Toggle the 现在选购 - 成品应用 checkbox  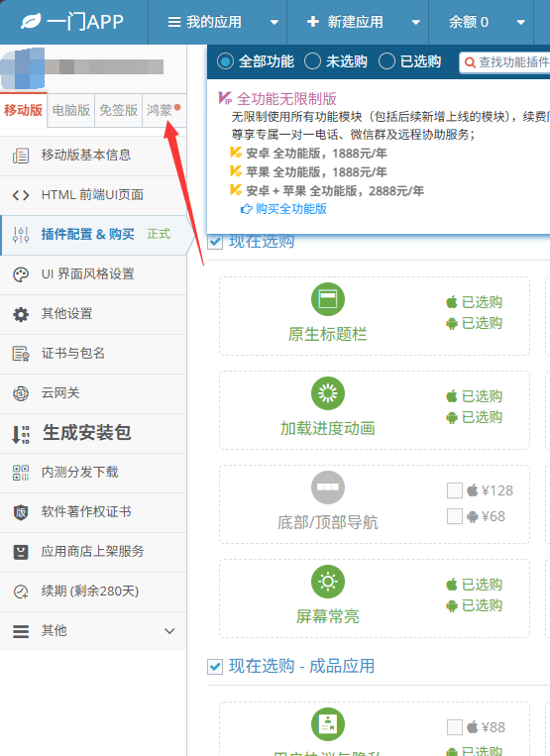tap(215, 667)
